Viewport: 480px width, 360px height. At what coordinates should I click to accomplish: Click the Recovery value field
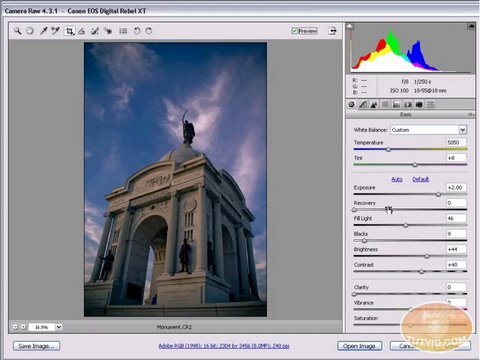click(456, 203)
